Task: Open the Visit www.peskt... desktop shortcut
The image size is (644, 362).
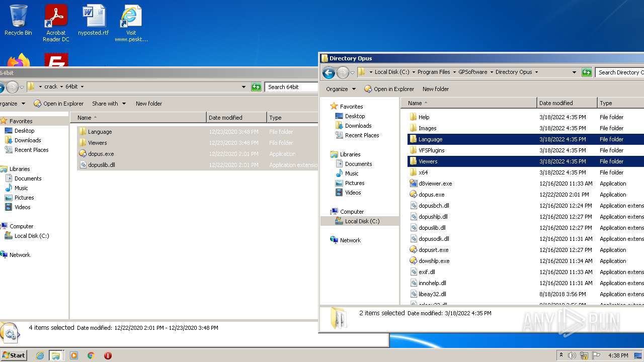Action: [131, 23]
